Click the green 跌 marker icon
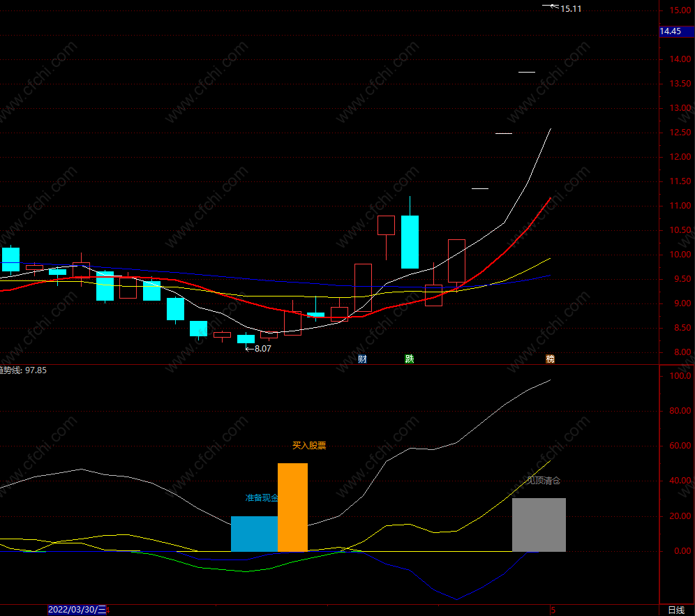Viewport: 695px width, 616px height. coord(409,359)
